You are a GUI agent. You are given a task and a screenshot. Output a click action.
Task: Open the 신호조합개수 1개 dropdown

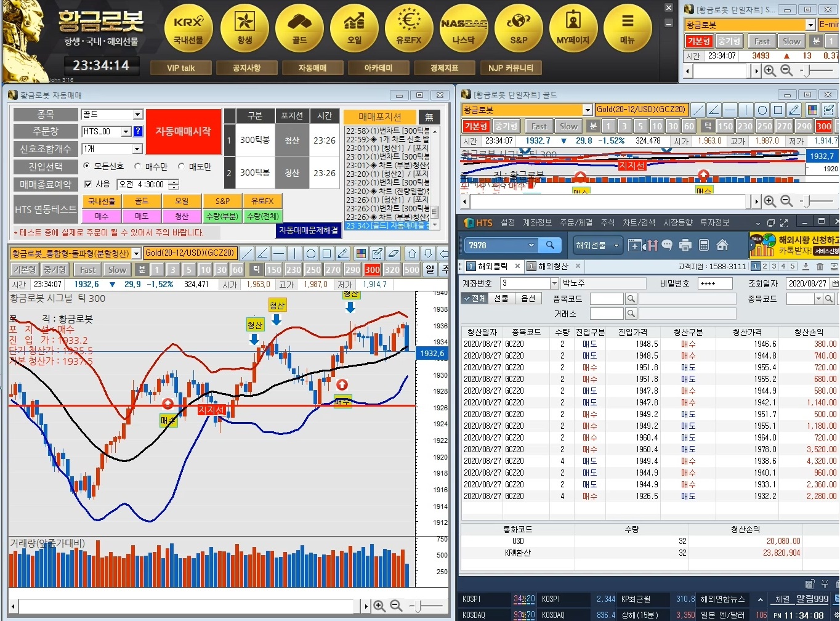click(138, 149)
